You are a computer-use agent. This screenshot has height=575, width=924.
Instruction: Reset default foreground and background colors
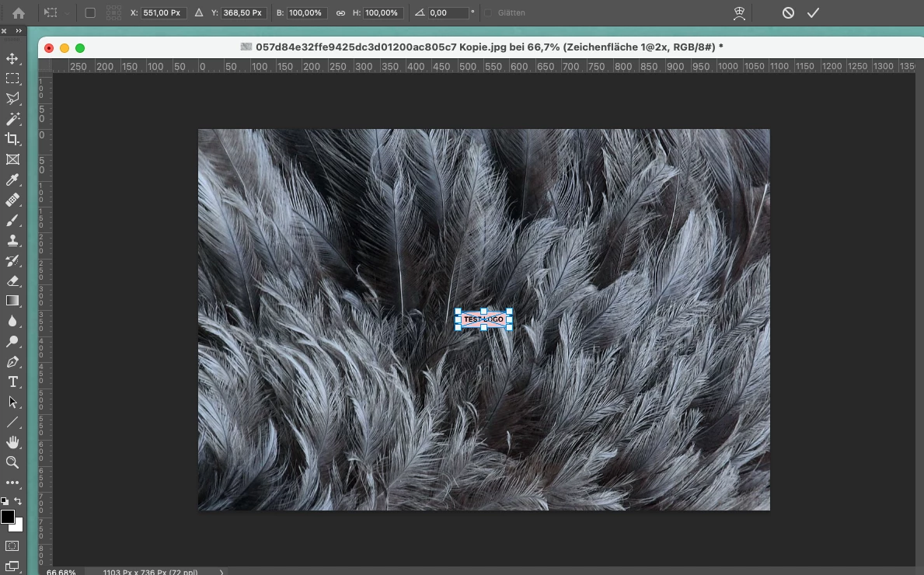tap(5, 501)
